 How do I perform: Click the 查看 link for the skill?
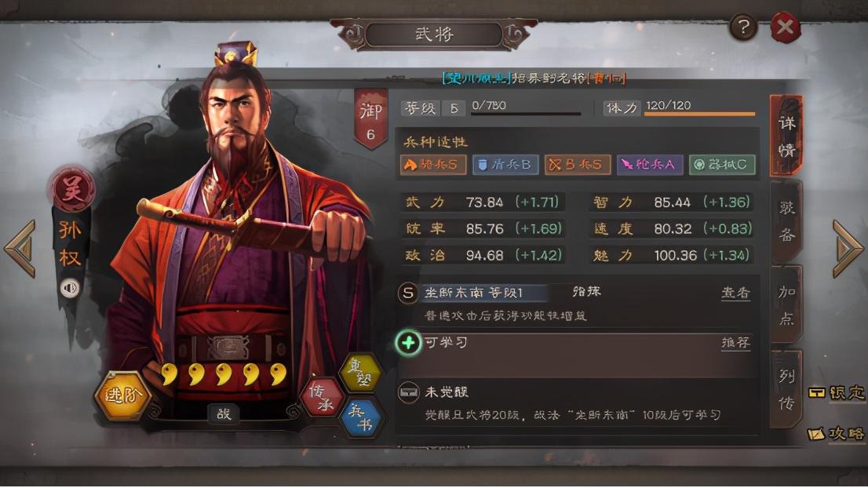click(x=735, y=292)
